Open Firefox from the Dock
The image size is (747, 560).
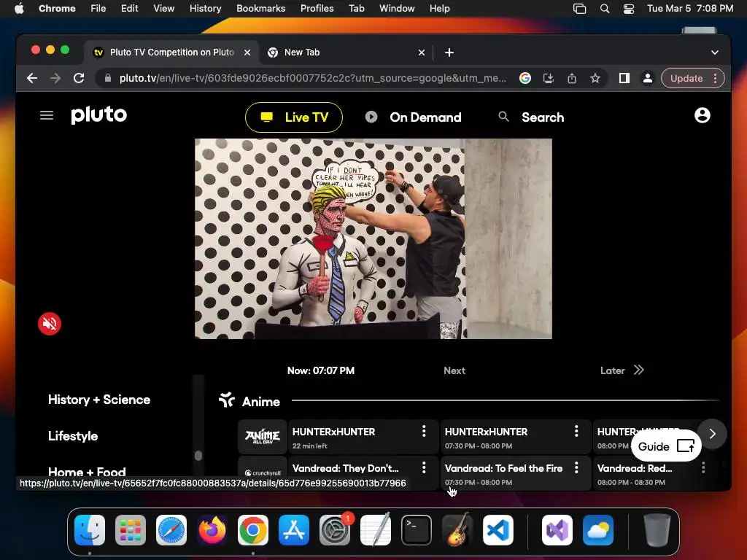pyautogui.click(x=212, y=530)
